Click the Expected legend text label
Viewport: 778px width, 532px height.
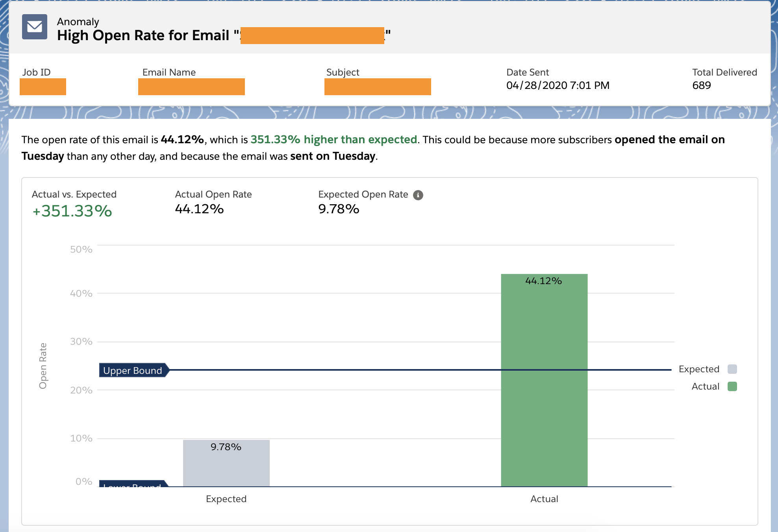point(699,369)
